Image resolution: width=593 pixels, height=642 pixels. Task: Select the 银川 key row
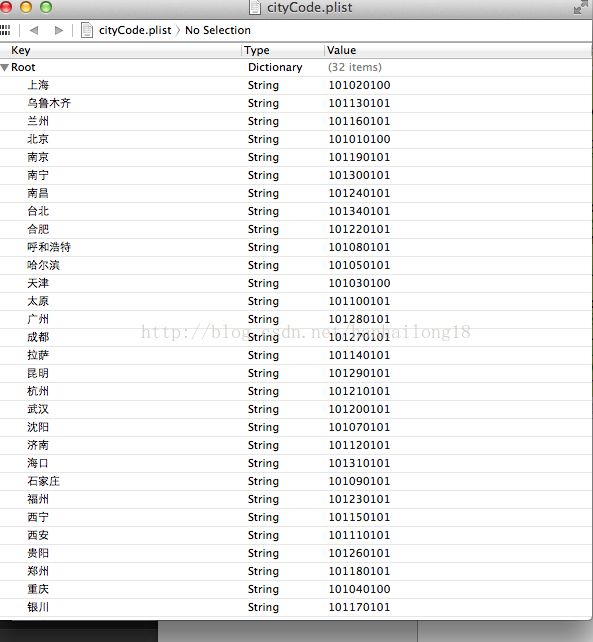38,608
